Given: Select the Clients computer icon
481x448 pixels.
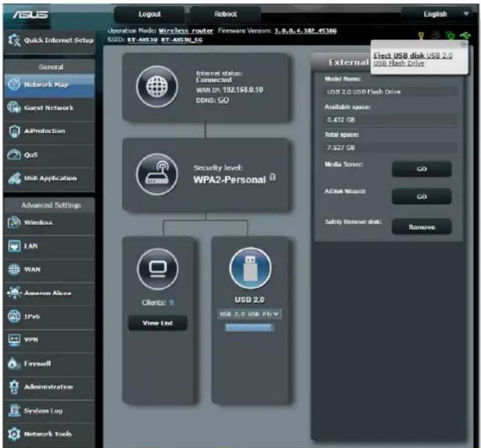Looking at the screenshot, I should (158, 269).
